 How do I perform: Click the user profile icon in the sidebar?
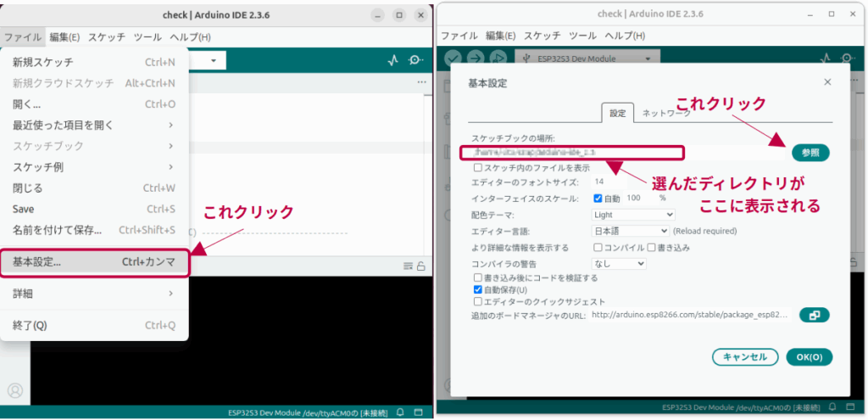click(14, 391)
